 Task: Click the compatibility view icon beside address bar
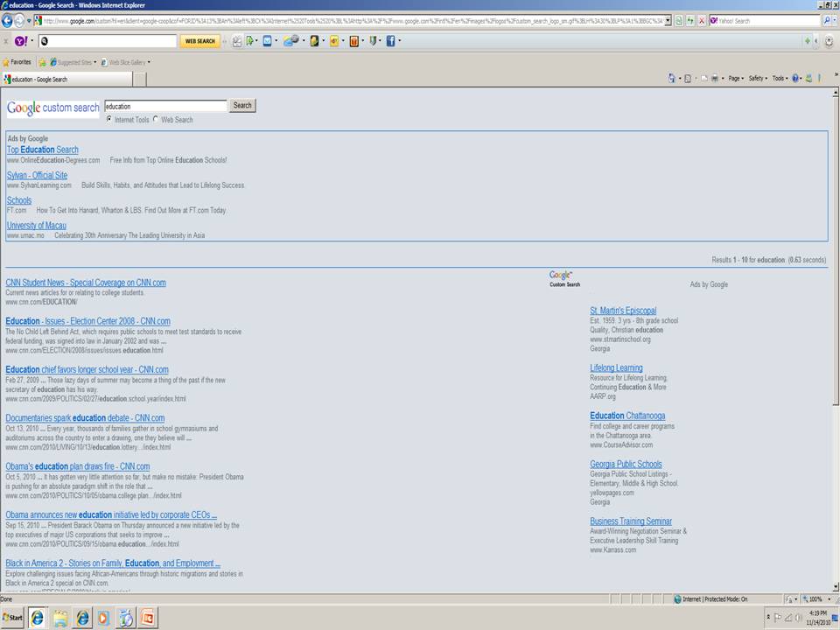tap(679, 21)
